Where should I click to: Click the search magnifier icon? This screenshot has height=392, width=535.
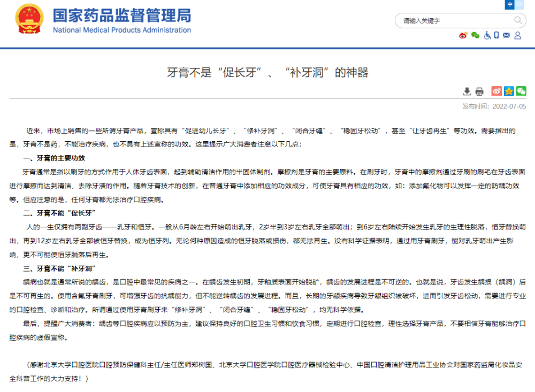coord(518,21)
